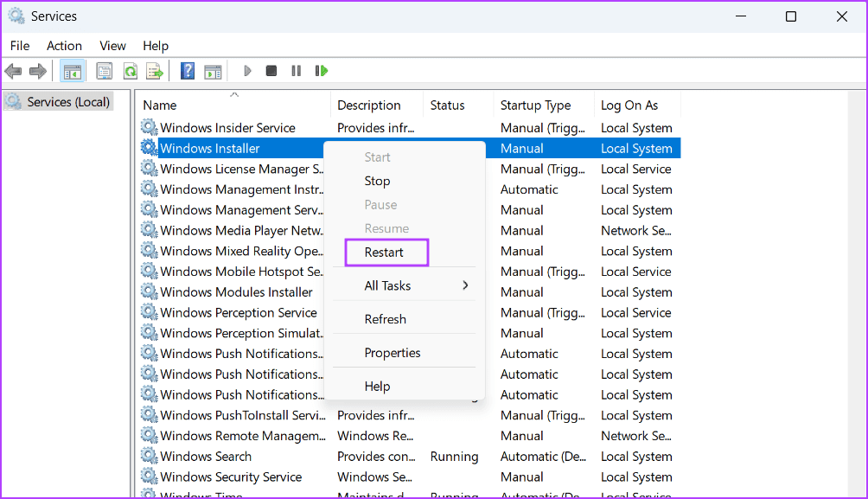
Task: Open the Help menu in the menu bar
Action: 156,46
